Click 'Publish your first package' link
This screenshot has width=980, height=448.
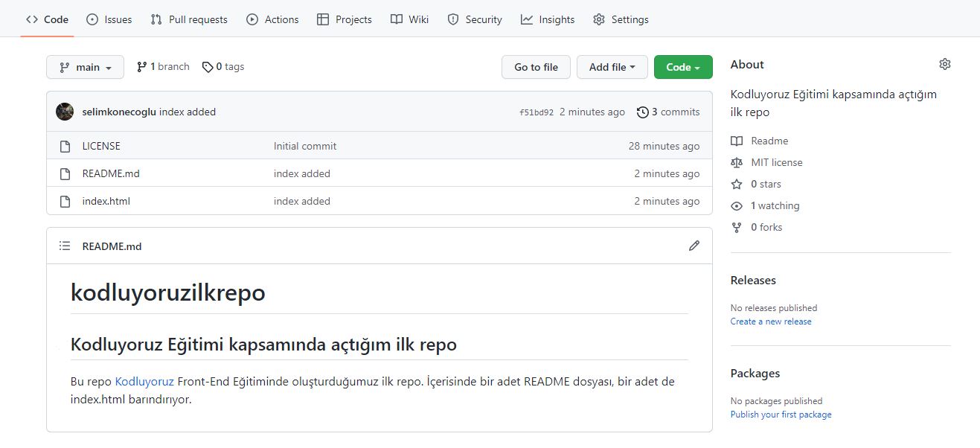[780, 415]
